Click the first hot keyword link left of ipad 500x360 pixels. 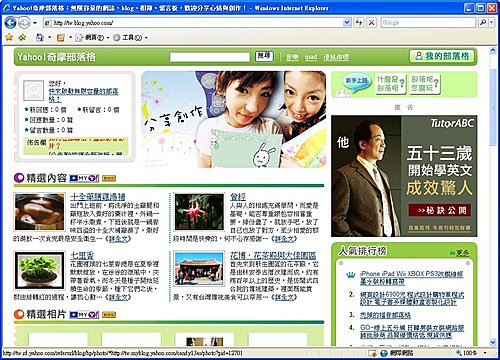(292, 57)
